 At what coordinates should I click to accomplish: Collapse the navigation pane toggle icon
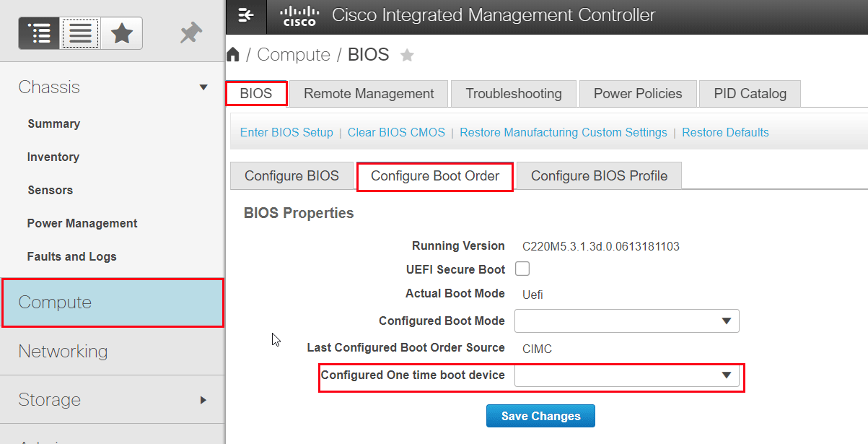pos(246,14)
